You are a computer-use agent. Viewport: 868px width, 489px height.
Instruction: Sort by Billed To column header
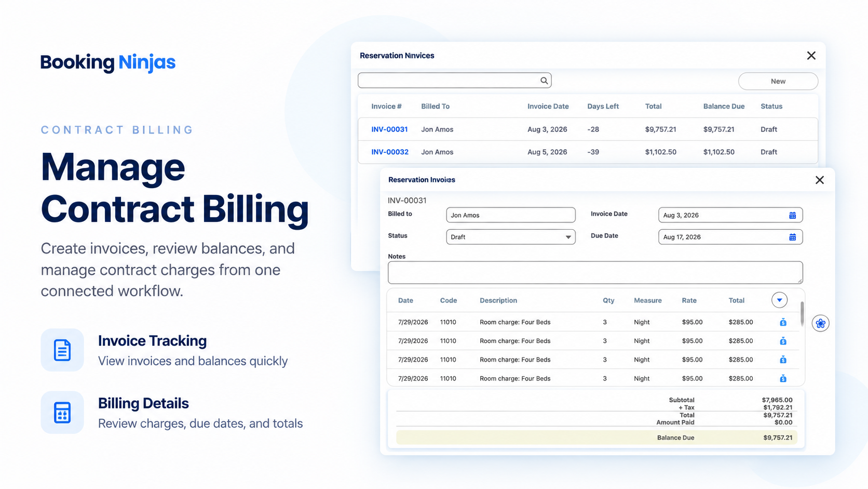point(435,107)
